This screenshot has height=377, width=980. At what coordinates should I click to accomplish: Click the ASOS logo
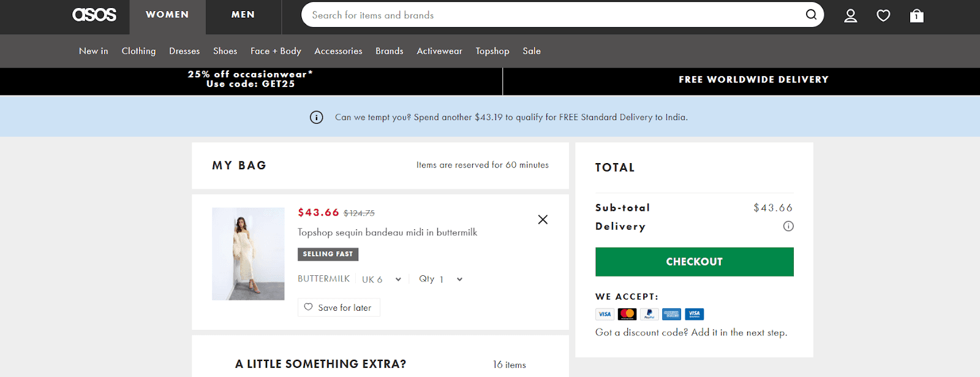coord(94,15)
